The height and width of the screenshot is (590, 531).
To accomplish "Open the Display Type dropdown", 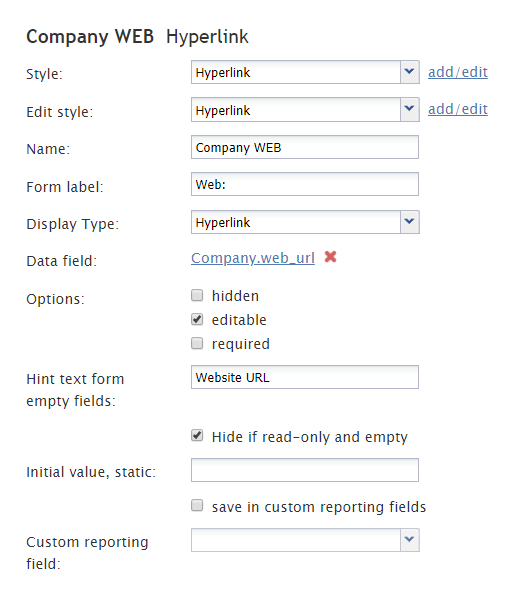I will 409,222.
